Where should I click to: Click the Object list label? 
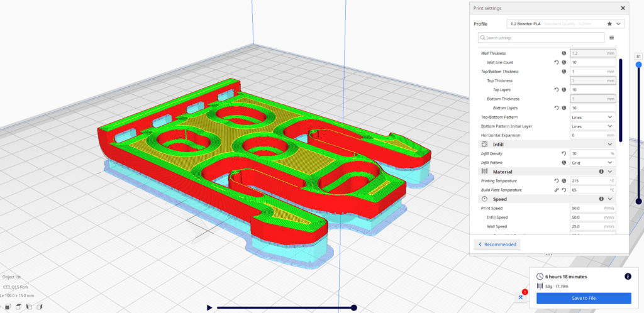11,277
